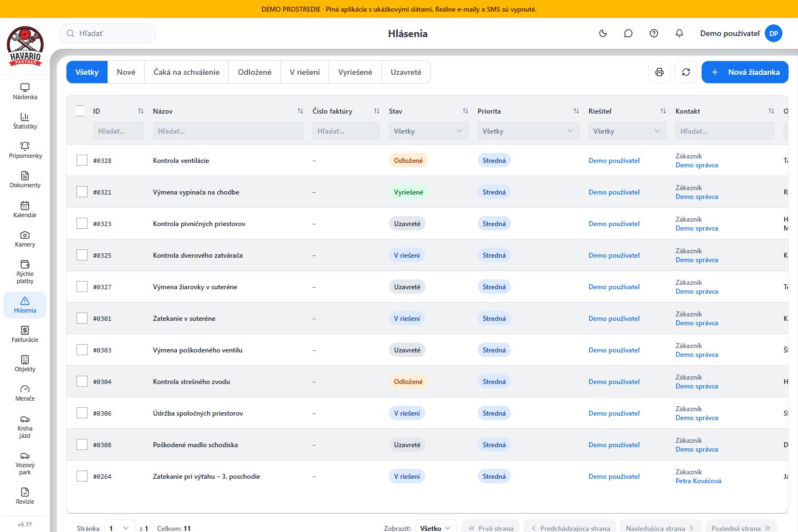The image size is (798, 532).
Task: Open Kniha jázd section
Action: click(25, 427)
